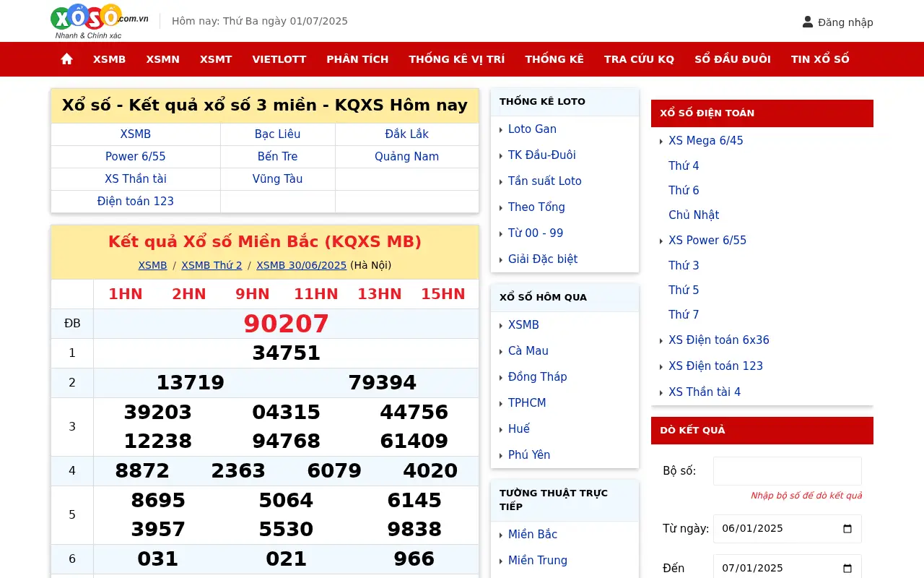Click the Từ ngày date field
924x578 pixels.
click(788, 528)
